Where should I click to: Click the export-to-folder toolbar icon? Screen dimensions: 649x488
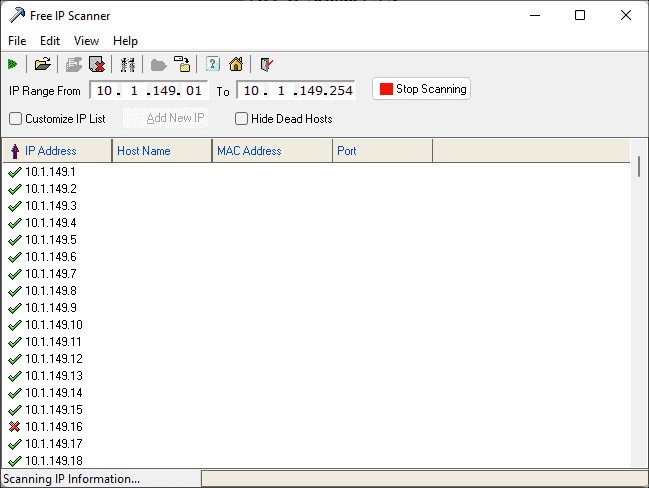[182, 64]
